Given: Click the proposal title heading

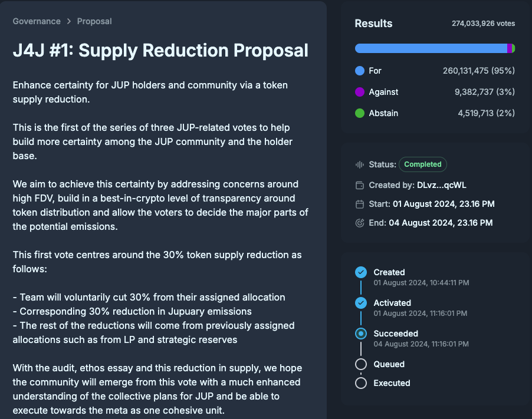Looking at the screenshot, I should click(160, 50).
